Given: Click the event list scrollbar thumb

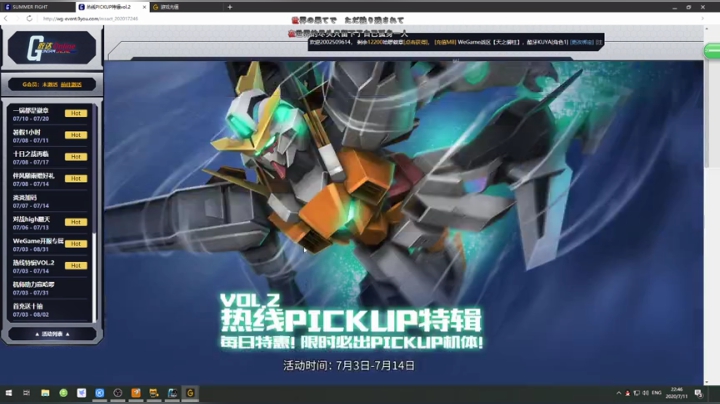Looking at the screenshot, I should 94,277.
